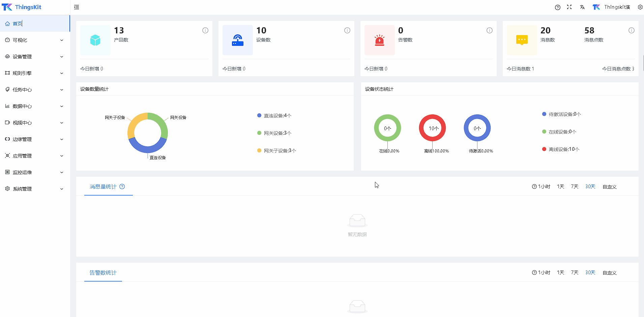Screen dimensions: 644x317
Task: Toggle 待激活设备:0个 legend entry
Action: (562, 114)
